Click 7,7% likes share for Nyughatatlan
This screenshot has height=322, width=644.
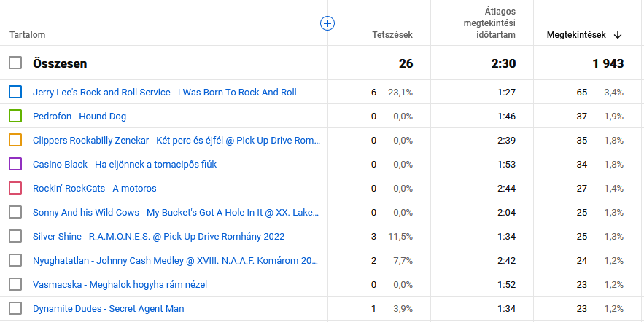click(x=403, y=261)
